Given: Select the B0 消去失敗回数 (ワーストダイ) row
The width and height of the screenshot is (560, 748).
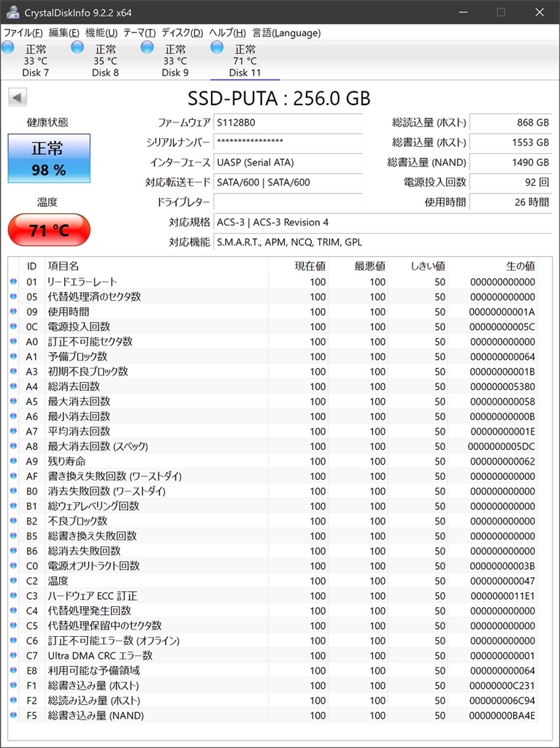Looking at the screenshot, I should pyautogui.click(x=273, y=492).
